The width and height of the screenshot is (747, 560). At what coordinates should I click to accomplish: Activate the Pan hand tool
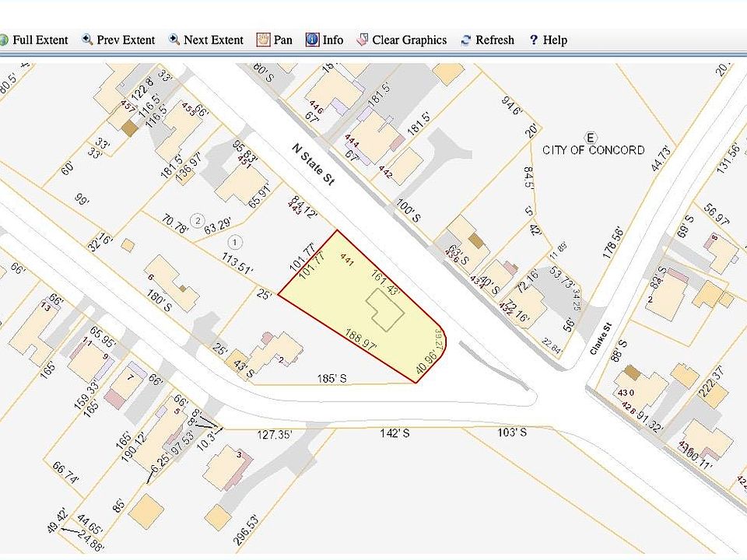(x=263, y=40)
